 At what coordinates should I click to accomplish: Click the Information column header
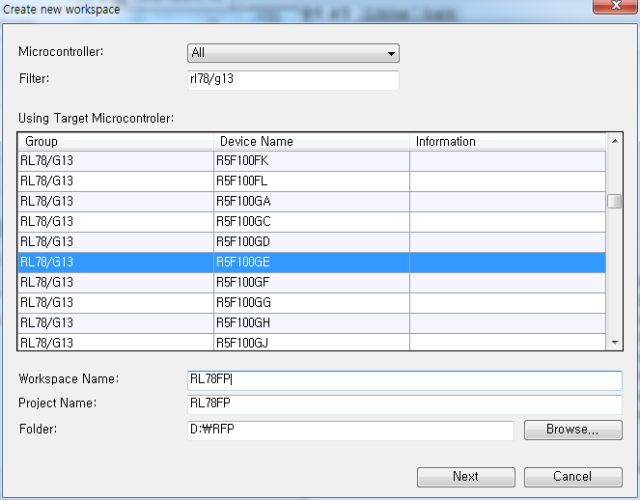click(x=507, y=142)
